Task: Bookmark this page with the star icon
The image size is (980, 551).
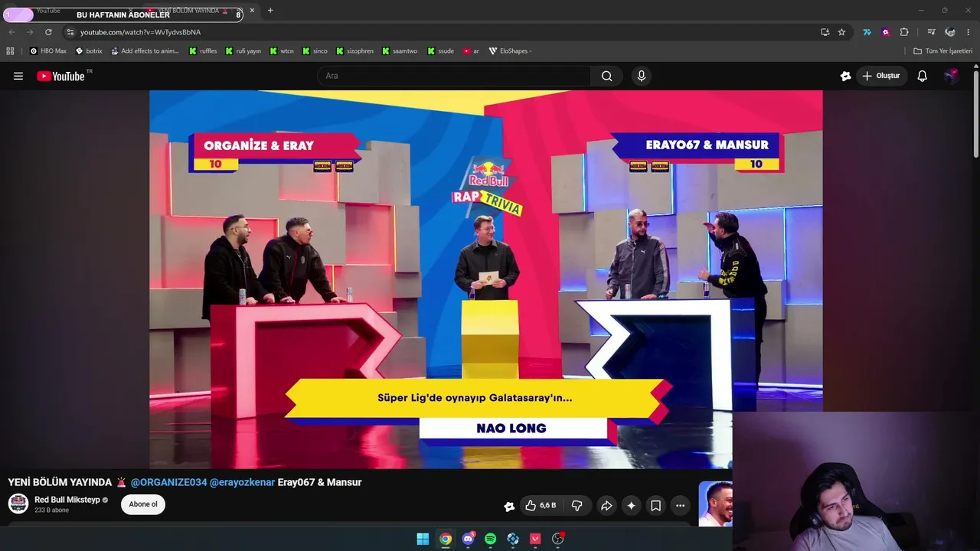Action: 841,32
